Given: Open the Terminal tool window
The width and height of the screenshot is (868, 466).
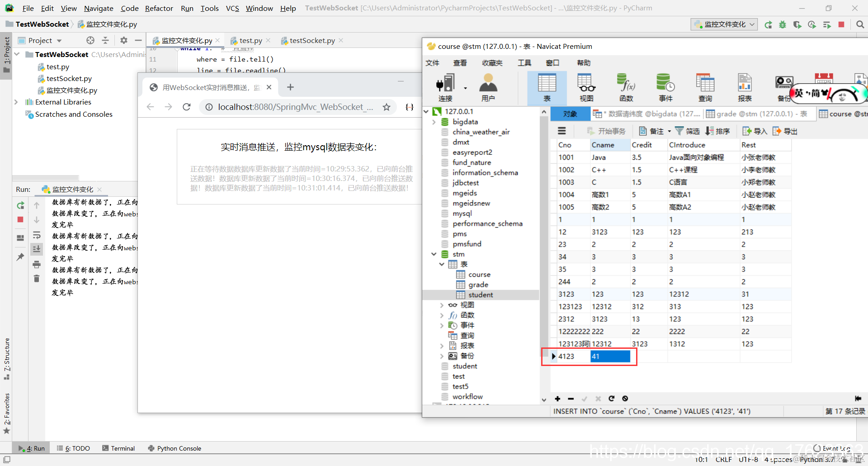Looking at the screenshot, I should click(118, 448).
